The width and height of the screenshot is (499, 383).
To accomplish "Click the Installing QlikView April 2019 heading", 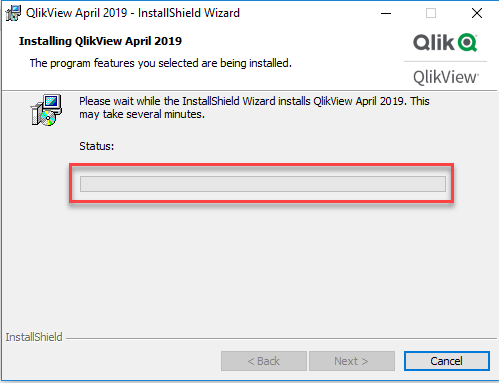I will [100, 41].
